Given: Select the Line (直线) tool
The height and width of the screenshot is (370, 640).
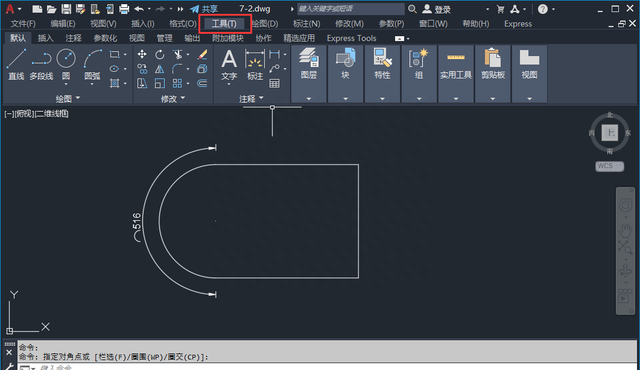Looking at the screenshot, I should 16,64.
